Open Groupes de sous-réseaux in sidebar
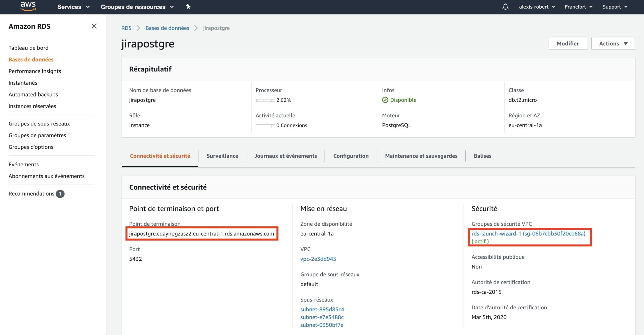This screenshot has width=644, height=335. click(x=39, y=124)
